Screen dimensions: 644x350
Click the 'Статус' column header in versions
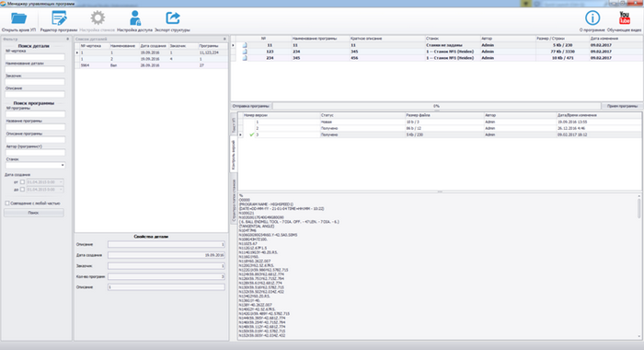point(362,115)
